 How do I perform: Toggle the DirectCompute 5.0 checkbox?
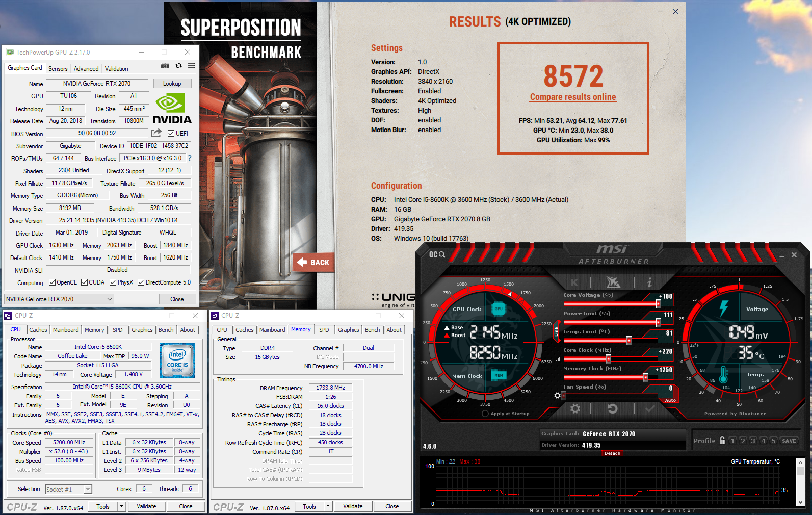point(141,282)
